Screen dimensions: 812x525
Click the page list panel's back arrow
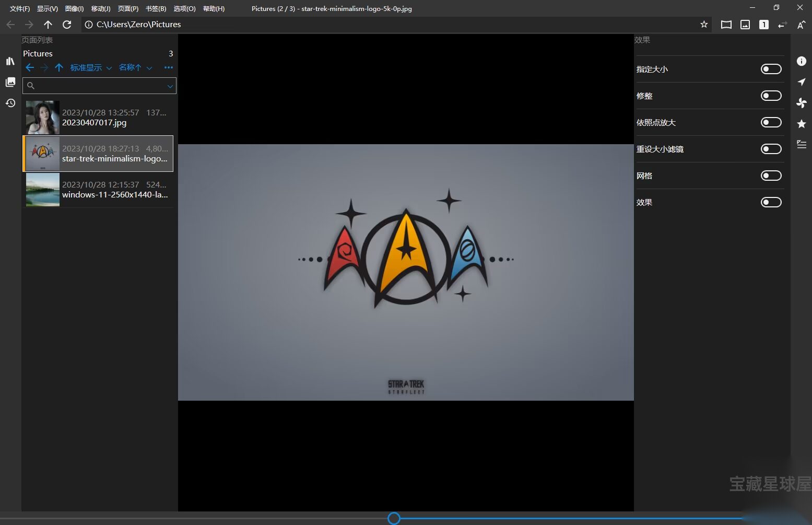30,67
